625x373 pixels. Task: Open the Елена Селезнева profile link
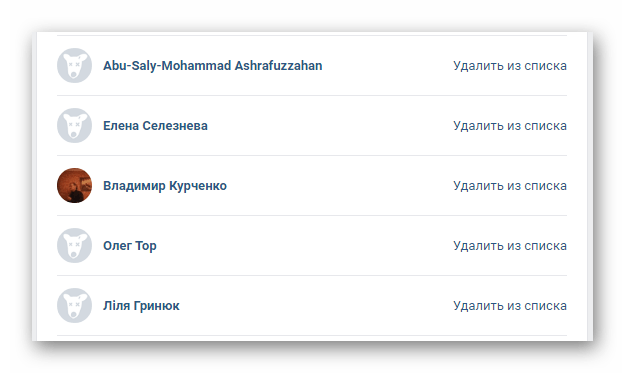(x=155, y=126)
